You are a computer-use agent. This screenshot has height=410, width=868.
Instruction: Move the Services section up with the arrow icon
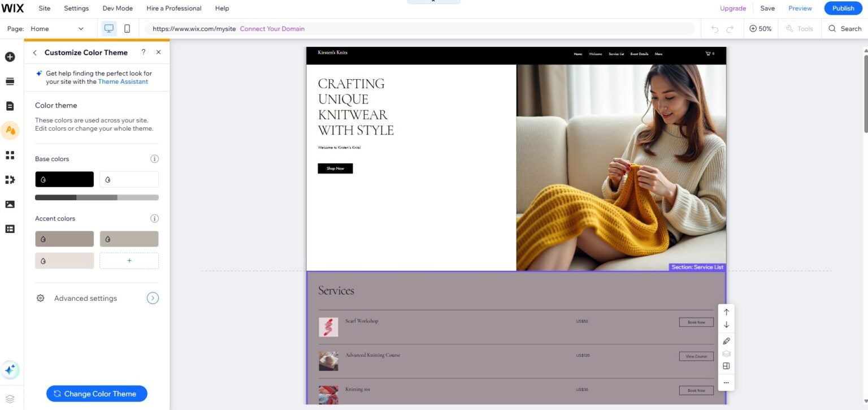[726, 311]
